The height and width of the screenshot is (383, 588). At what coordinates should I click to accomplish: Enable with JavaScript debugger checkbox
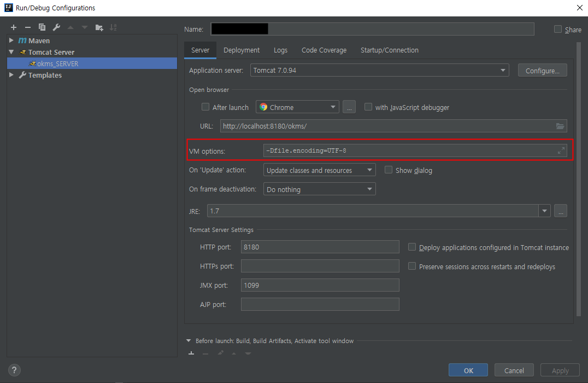[368, 107]
